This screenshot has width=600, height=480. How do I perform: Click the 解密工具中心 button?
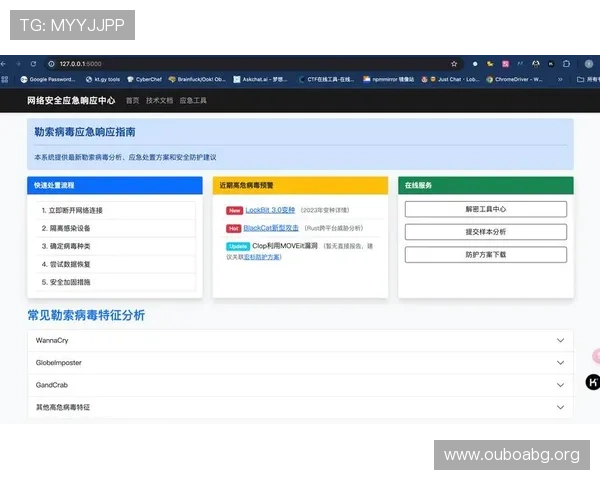click(x=486, y=209)
